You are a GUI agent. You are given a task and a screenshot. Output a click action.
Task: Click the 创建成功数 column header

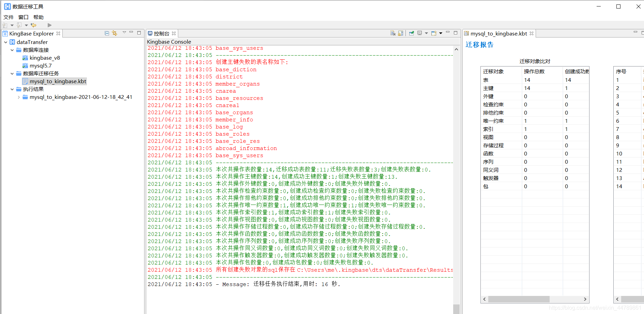click(576, 71)
